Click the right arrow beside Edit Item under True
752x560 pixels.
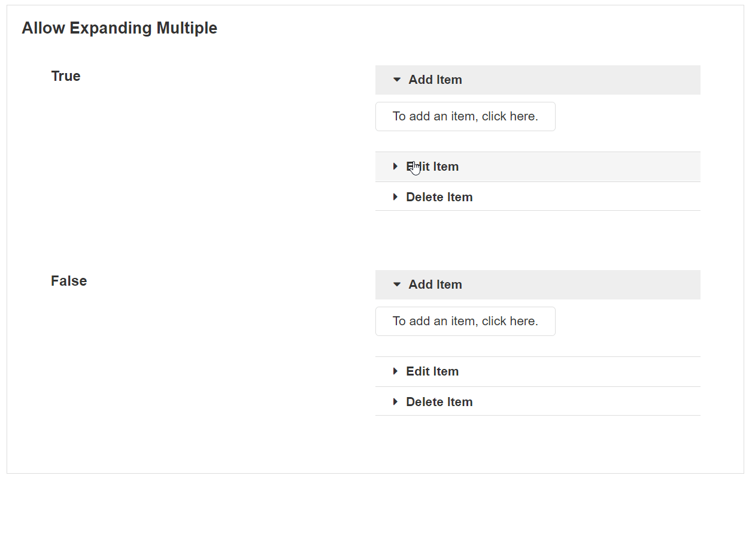[395, 167]
